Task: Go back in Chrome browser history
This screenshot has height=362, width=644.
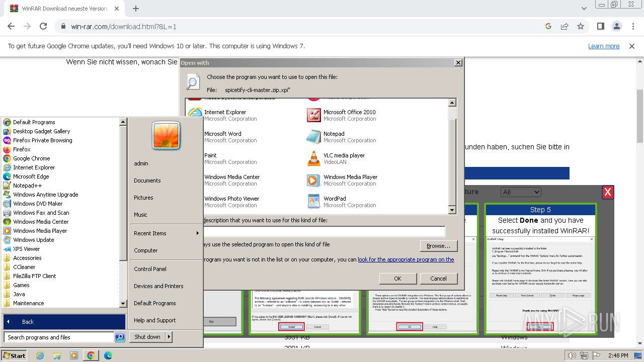Action: (x=11, y=26)
